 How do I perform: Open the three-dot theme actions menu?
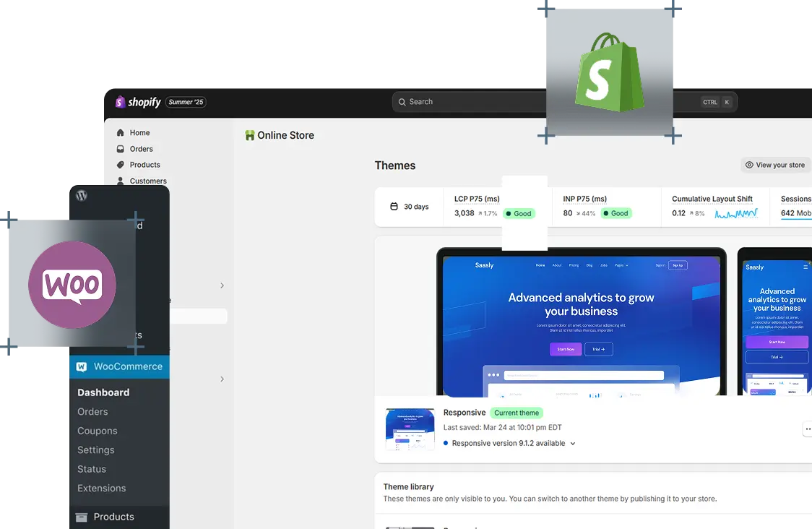click(807, 429)
